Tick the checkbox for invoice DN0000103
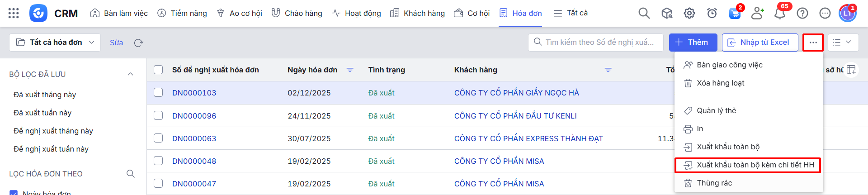Screen dimensions: 868x195 click(x=158, y=92)
